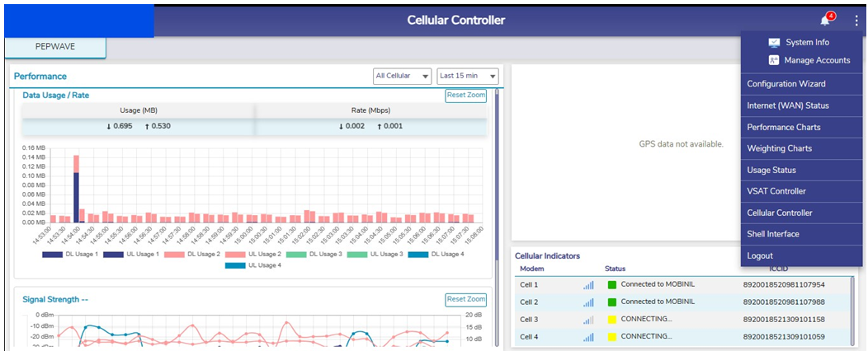868x351 pixels.
Task: Click the Manage Accounts icon
Action: 773,60
